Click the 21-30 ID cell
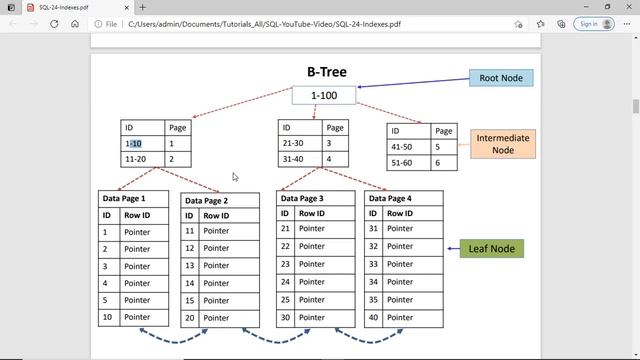 (x=300, y=143)
